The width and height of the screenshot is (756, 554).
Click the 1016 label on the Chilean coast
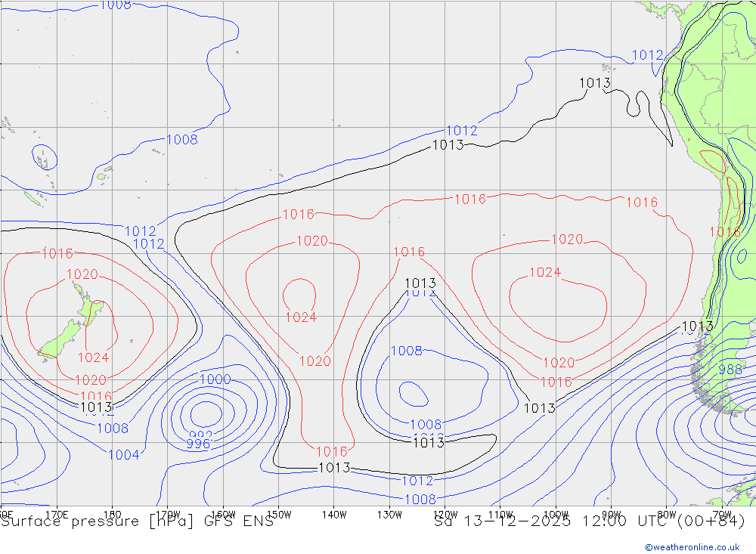point(725,232)
